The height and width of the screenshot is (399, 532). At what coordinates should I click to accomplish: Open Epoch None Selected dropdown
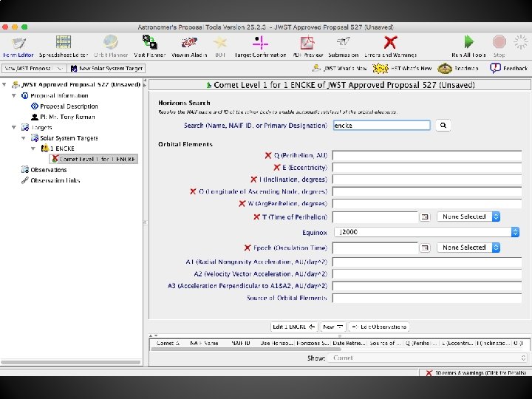pos(468,248)
